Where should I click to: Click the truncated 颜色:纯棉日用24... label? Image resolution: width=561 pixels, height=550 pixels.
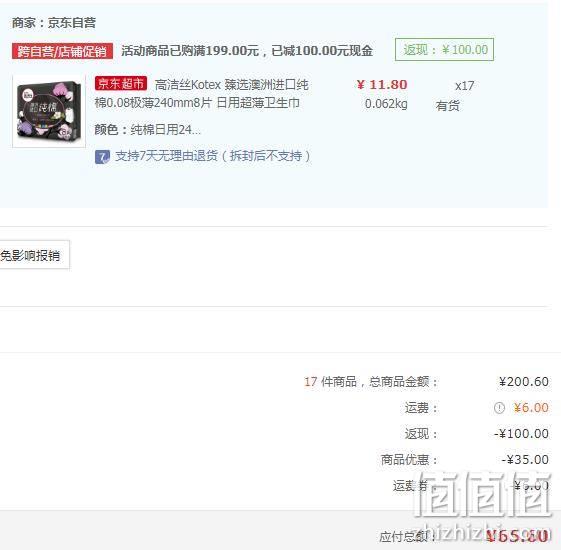(147, 130)
